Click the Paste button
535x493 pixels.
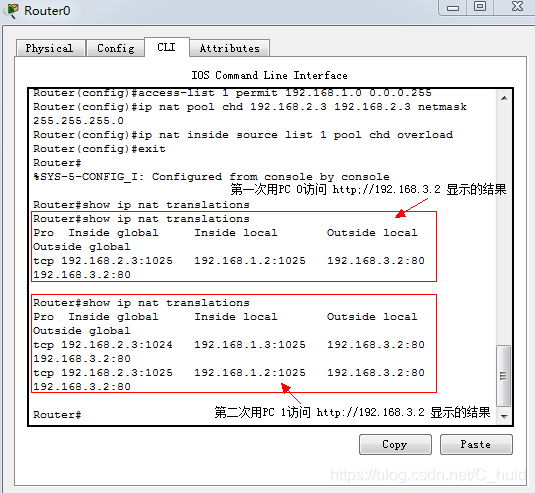(476, 444)
